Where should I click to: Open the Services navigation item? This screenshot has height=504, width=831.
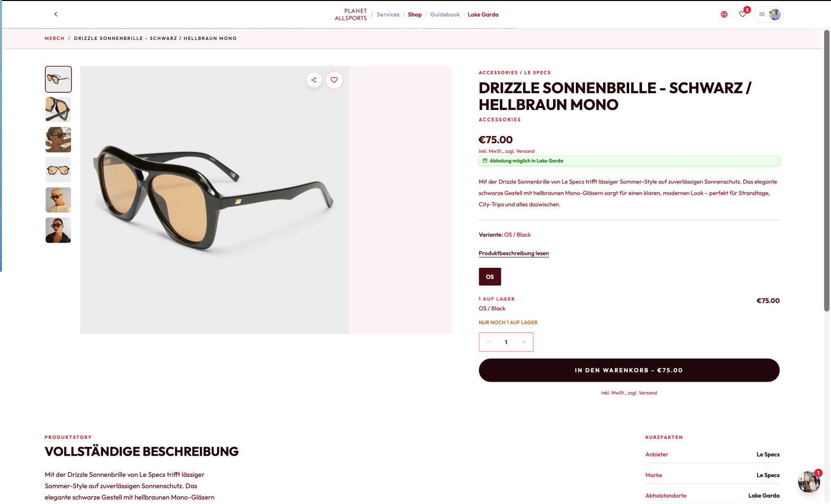(x=388, y=15)
